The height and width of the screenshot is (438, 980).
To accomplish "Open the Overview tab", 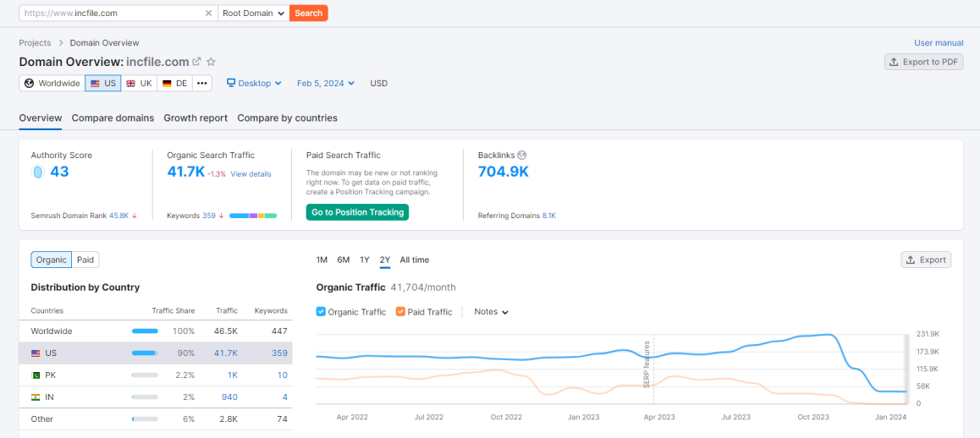I will pos(41,118).
